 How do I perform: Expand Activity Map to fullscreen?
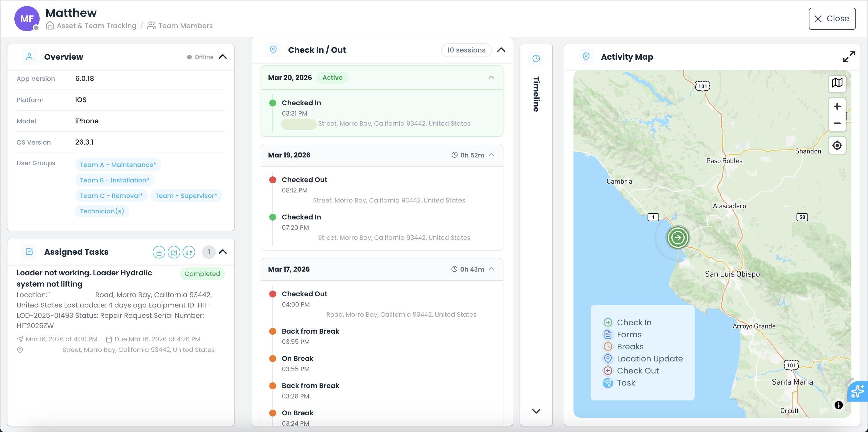(x=848, y=57)
